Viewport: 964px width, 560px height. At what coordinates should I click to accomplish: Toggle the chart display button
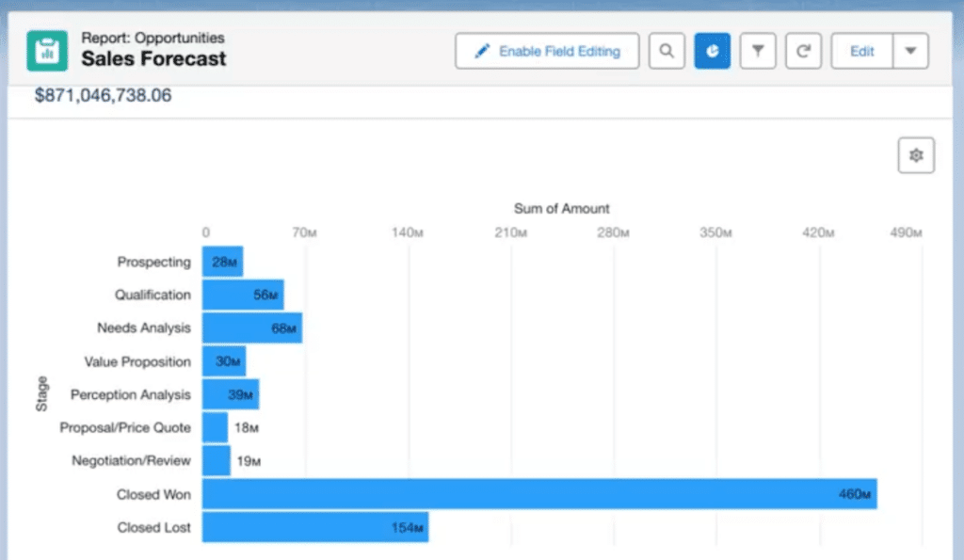tap(713, 51)
